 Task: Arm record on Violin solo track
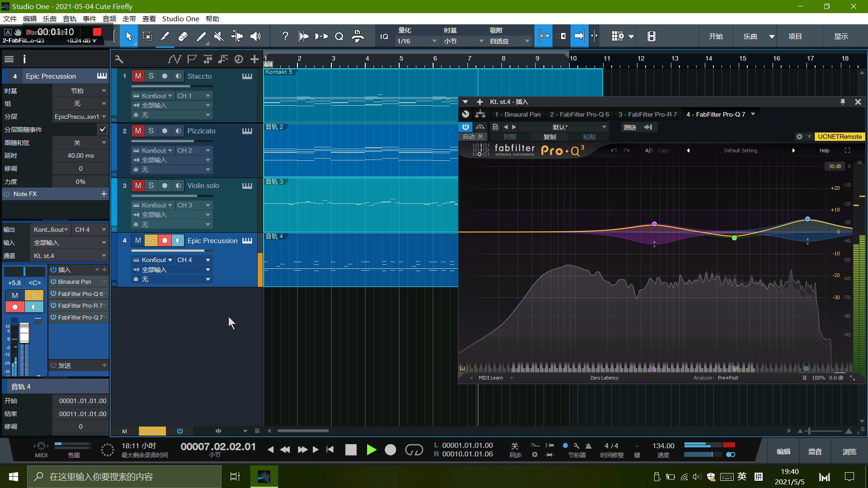point(165,186)
